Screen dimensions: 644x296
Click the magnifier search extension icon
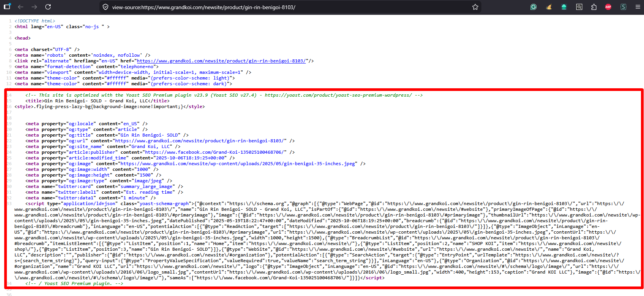point(579,7)
